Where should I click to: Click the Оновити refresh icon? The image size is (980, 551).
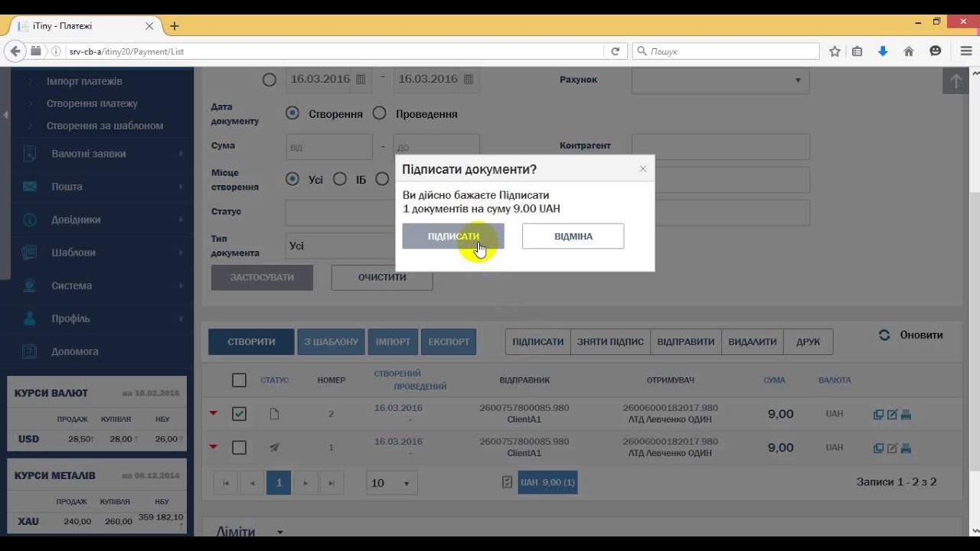(x=884, y=335)
